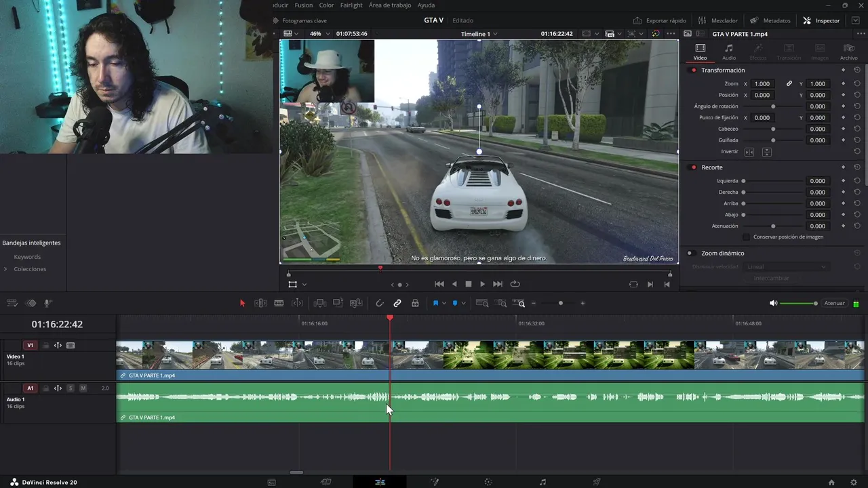Open viewer more options three dots
Screen dimensions: 868x488
tap(671, 34)
